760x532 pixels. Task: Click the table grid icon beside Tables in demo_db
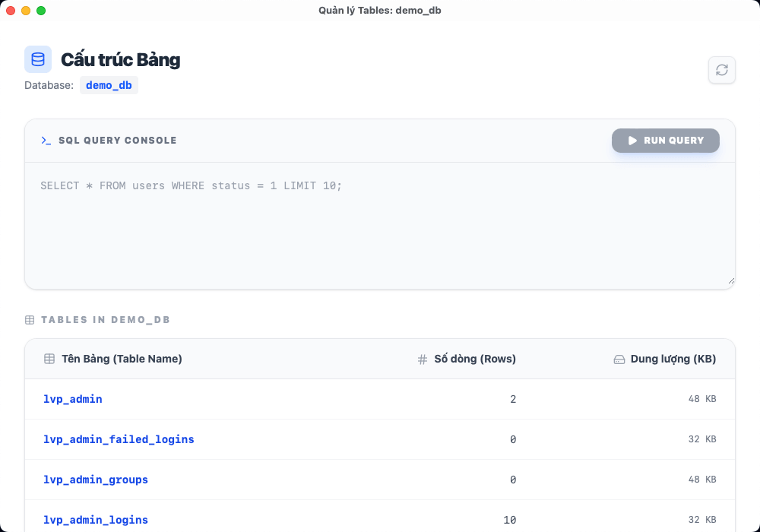tap(30, 320)
